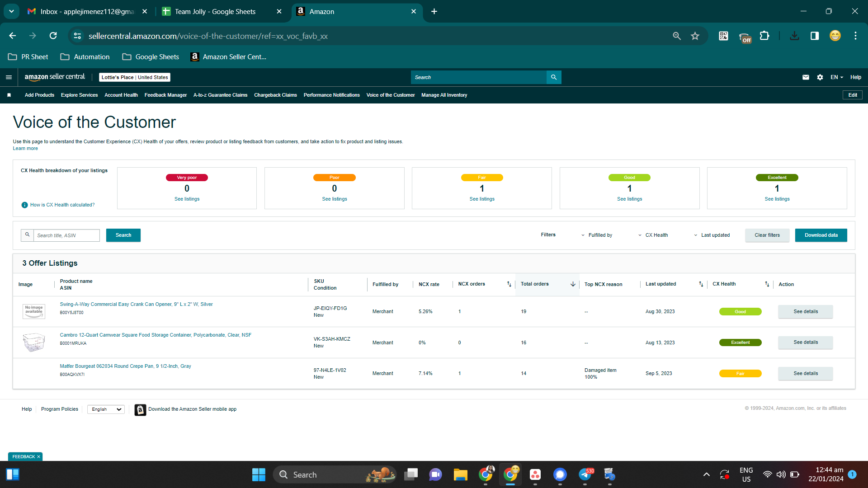See listings under the Fair card

click(482, 199)
